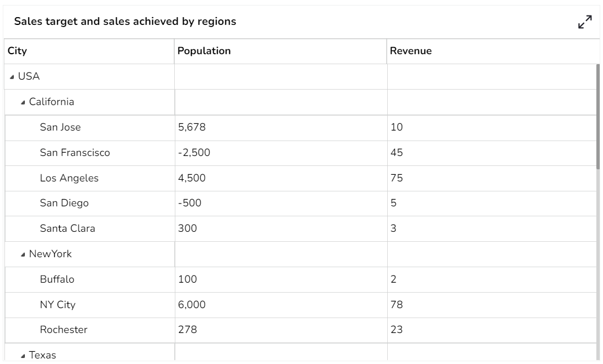This screenshot has height=364, width=603.
Task: Click the sort icon on City header
Action: tap(16, 50)
